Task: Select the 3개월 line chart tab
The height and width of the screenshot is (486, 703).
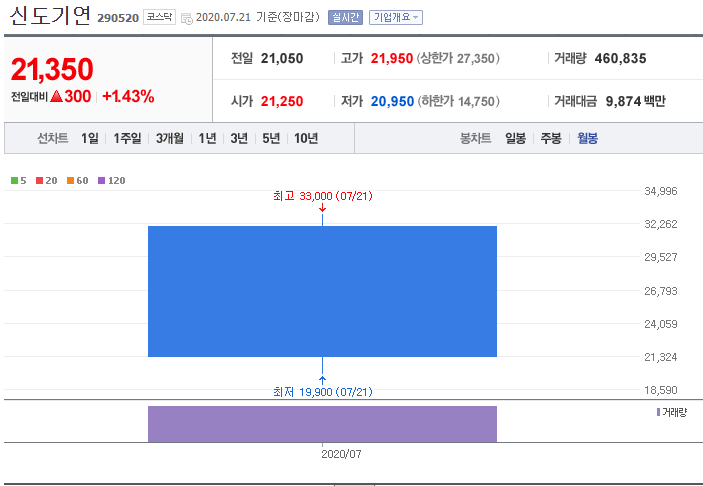Action: click(169, 138)
